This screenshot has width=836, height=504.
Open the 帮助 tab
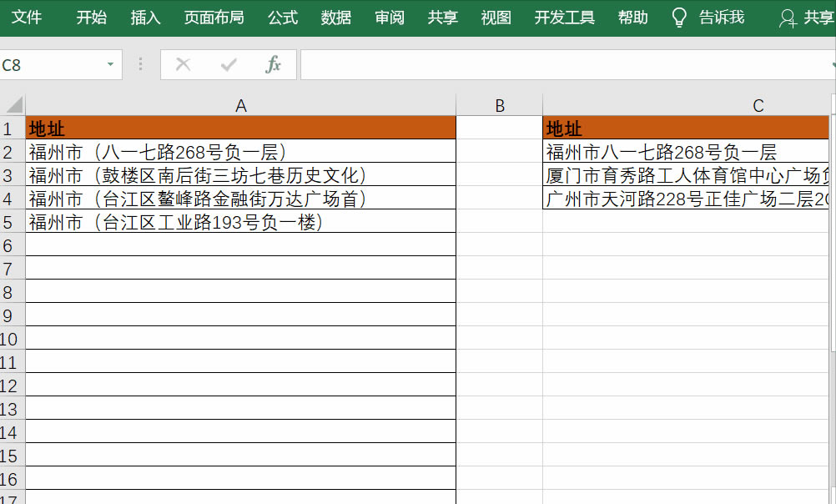pos(632,17)
